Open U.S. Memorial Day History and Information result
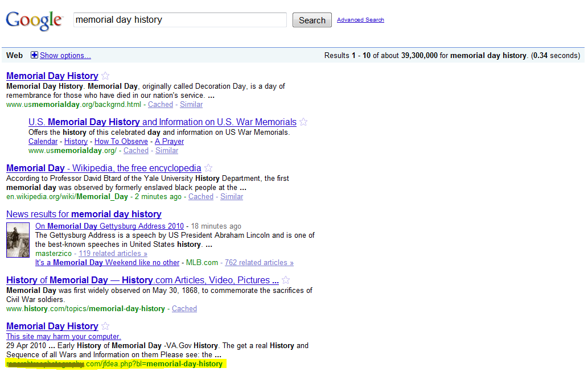This screenshot has height=372, width=588. pyautogui.click(x=162, y=122)
